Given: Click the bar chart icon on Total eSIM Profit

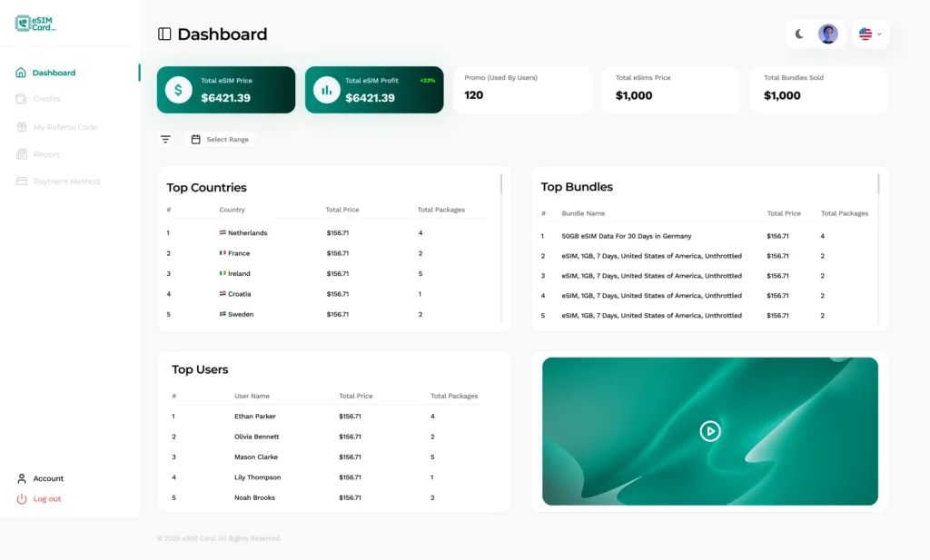Looking at the screenshot, I should (326, 90).
